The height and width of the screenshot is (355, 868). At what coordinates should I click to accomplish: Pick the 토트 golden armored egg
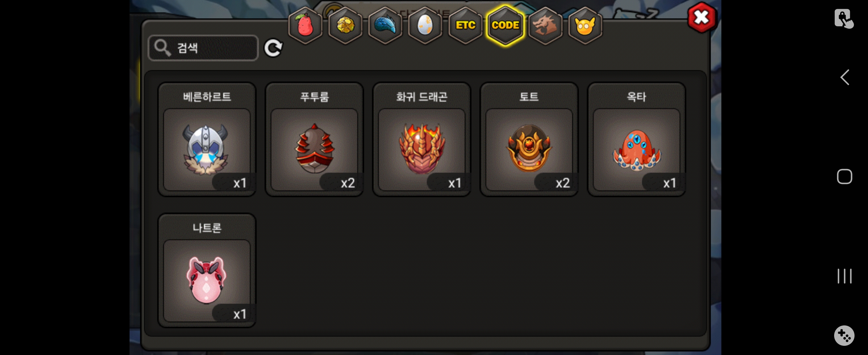coord(529,139)
